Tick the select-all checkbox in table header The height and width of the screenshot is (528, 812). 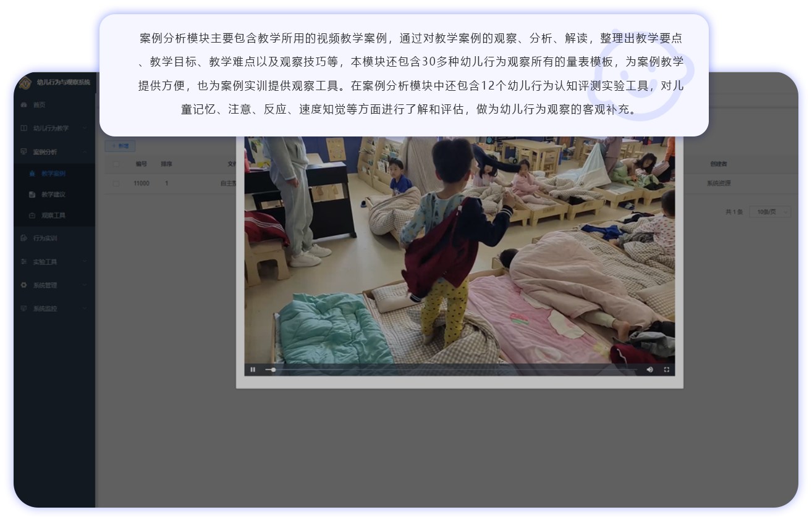[116, 164]
